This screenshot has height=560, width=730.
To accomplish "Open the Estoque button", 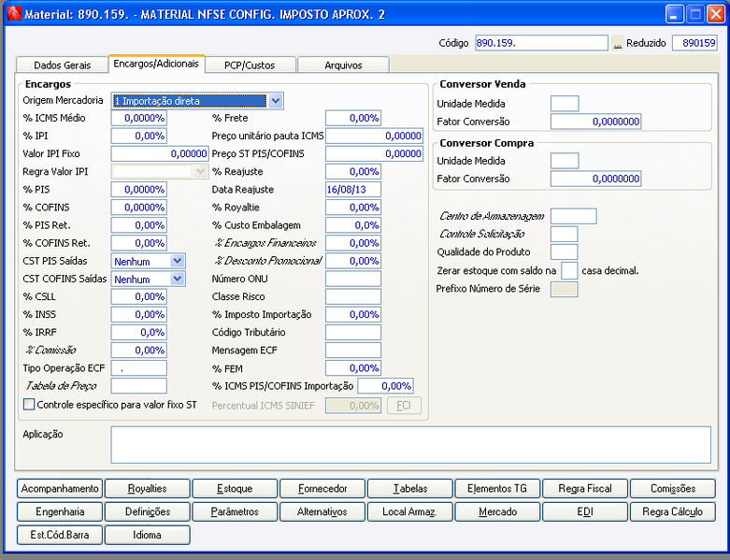I will pyautogui.click(x=235, y=488).
